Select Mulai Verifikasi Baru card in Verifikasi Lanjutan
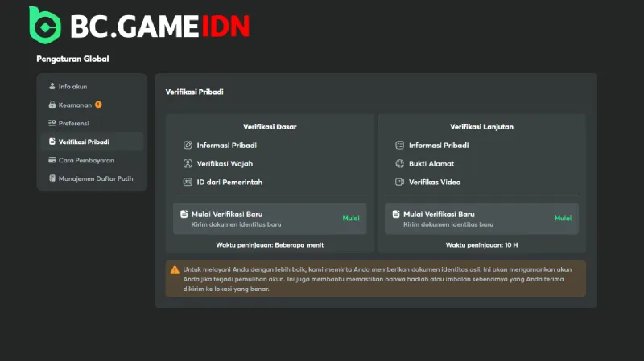 pyautogui.click(x=481, y=219)
